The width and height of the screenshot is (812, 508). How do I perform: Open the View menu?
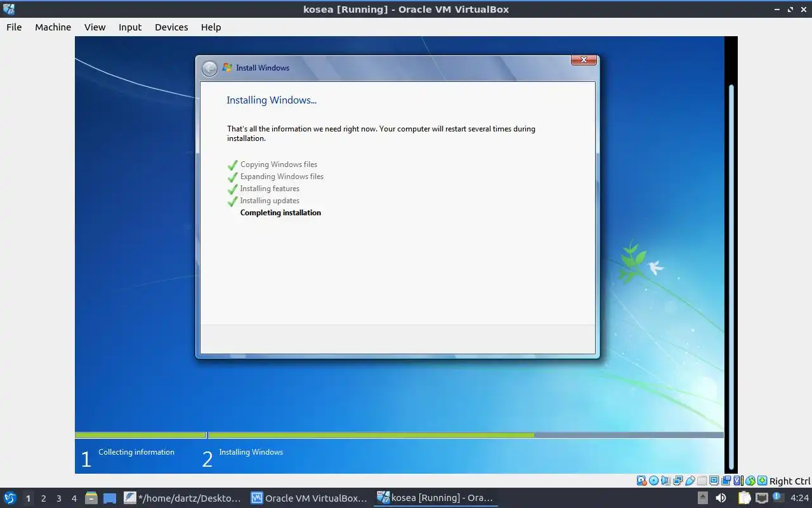(x=95, y=27)
